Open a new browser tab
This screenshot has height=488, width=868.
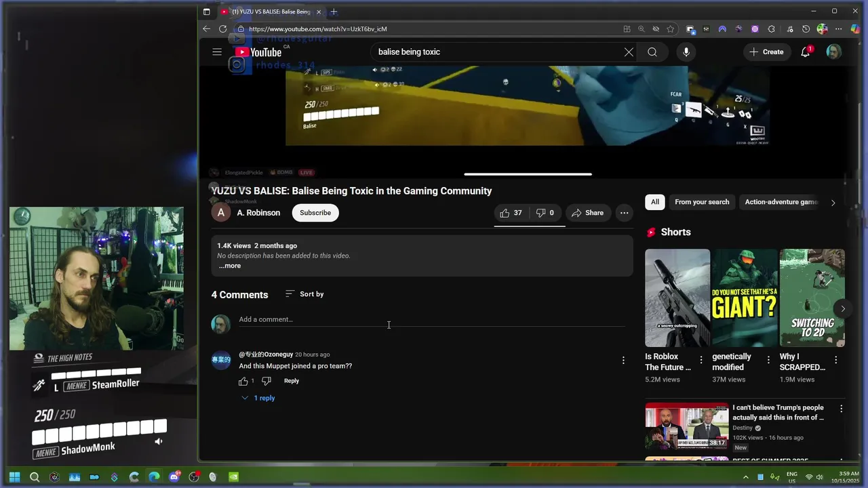(334, 12)
